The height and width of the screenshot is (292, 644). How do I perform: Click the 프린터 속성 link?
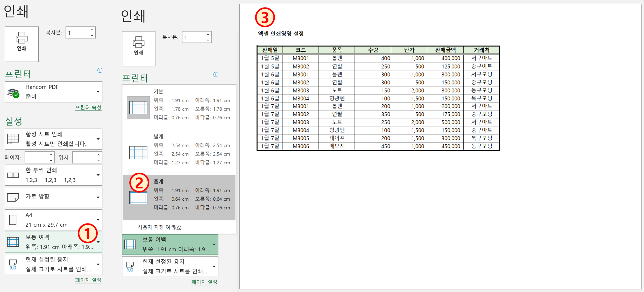point(88,107)
